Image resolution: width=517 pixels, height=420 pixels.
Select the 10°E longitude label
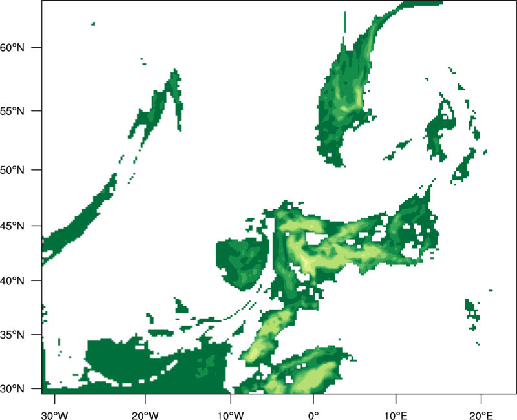396,415
